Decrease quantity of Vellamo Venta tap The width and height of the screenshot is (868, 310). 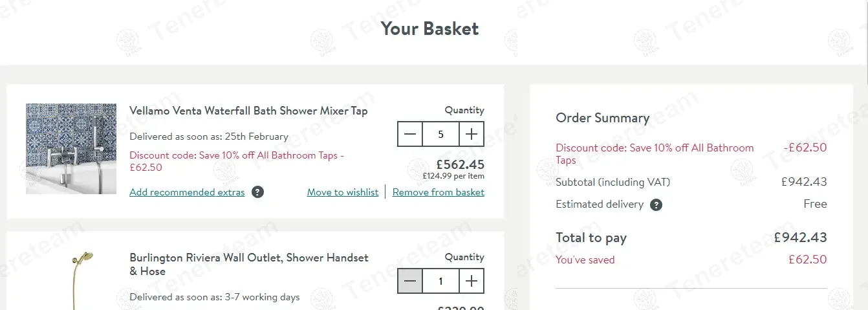410,135
